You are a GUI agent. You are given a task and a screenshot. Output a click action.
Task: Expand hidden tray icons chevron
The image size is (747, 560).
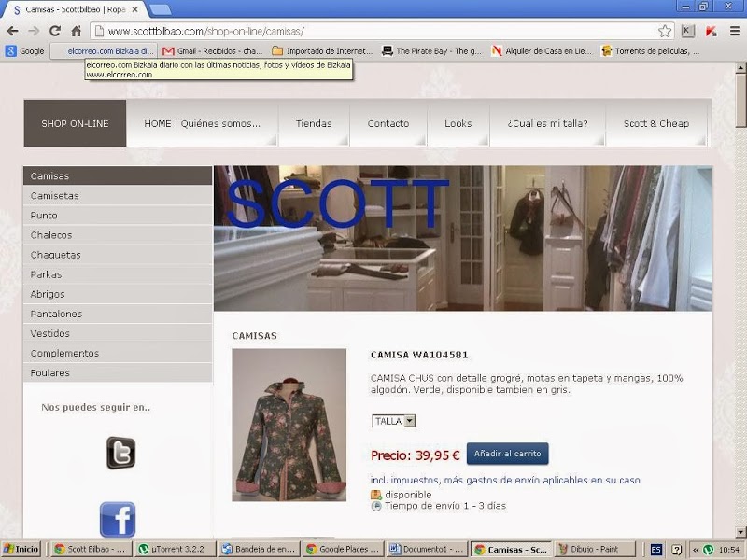tap(696, 550)
